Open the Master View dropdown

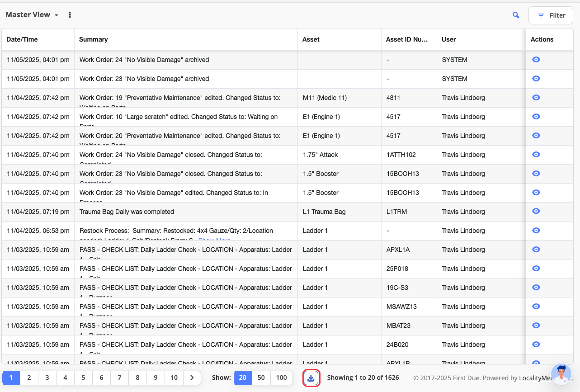click(32, 15)
